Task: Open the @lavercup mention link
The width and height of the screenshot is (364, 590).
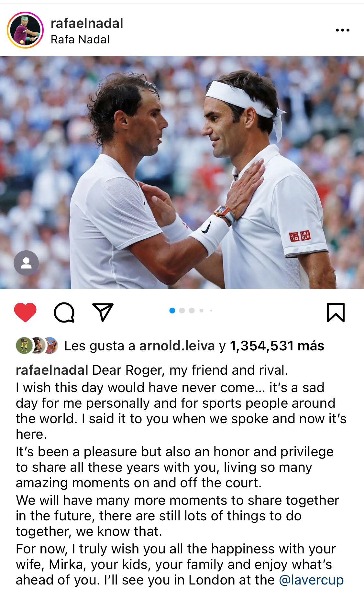Action: [311, 580]
